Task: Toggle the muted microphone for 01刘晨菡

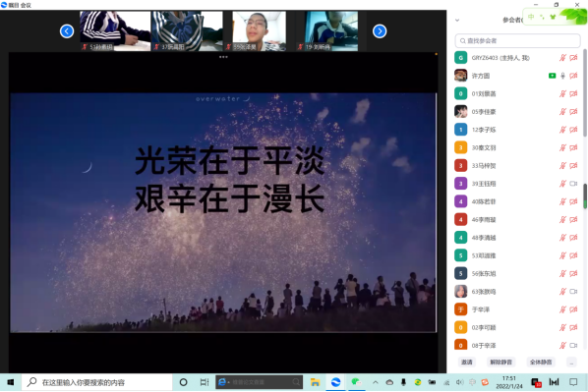Action: 562,93
